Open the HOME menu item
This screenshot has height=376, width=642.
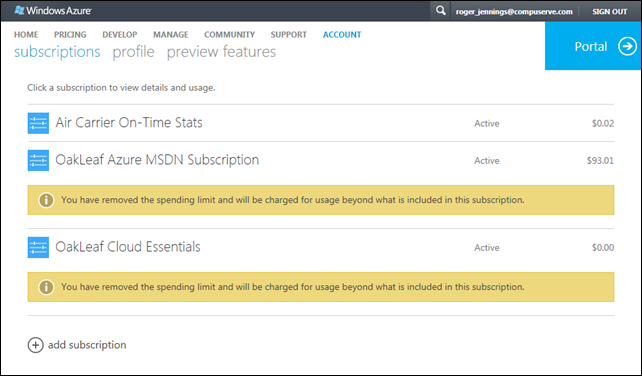[26, 35]
